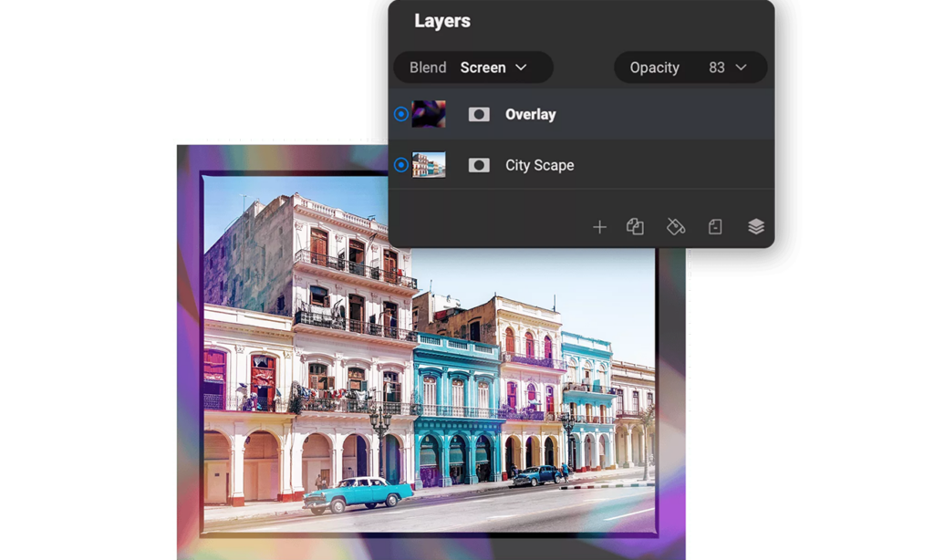Open the Blend mode Screen dropdown
Viewport: 934px width, 560px height.
point(473,67)
